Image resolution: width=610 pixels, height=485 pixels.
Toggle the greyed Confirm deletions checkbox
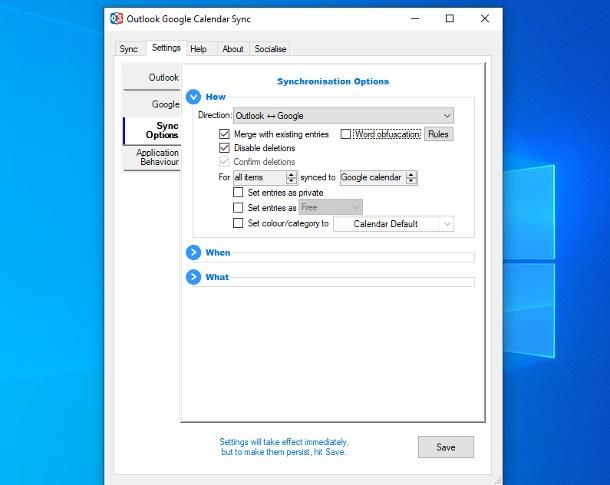224,161
